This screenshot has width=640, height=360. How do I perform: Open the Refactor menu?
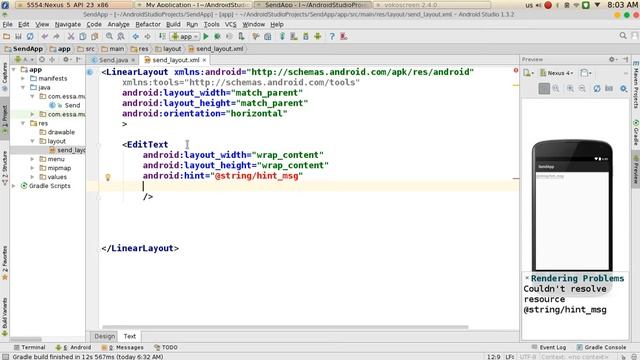pyautogui.click(x=148, y=24)
